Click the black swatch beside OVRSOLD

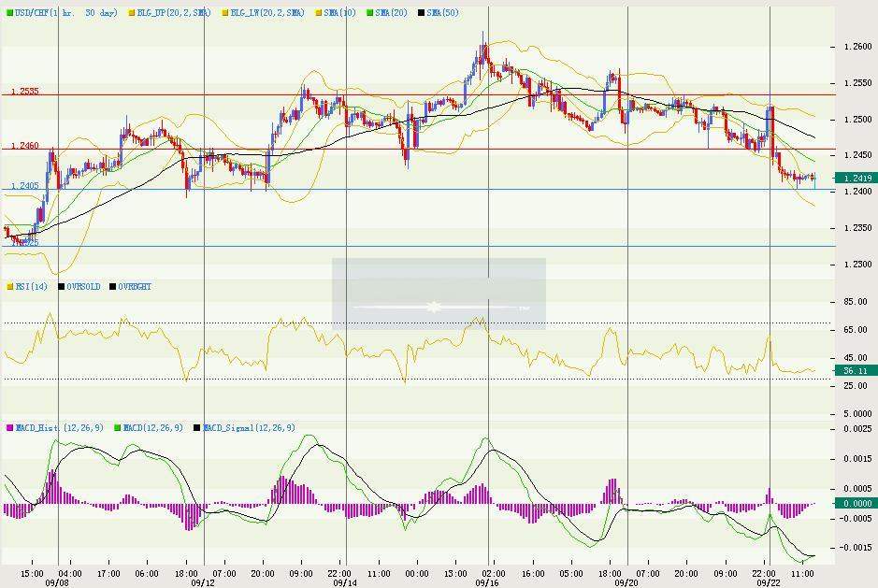[x=62, y=287]
